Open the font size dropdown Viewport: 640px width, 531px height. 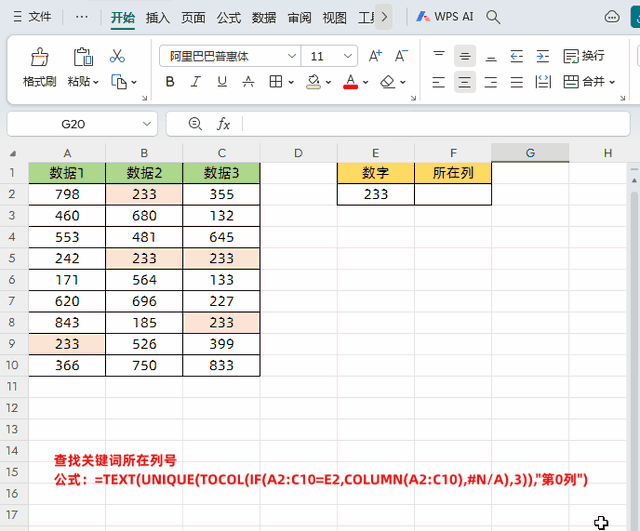click(x=348, y=56)
